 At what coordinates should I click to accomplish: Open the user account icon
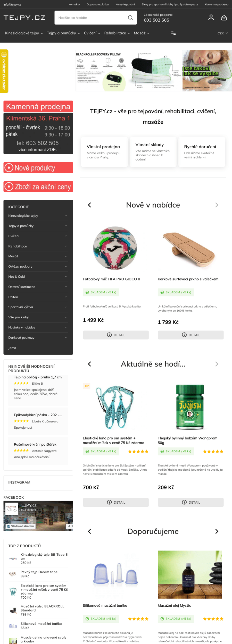point(211,18)
